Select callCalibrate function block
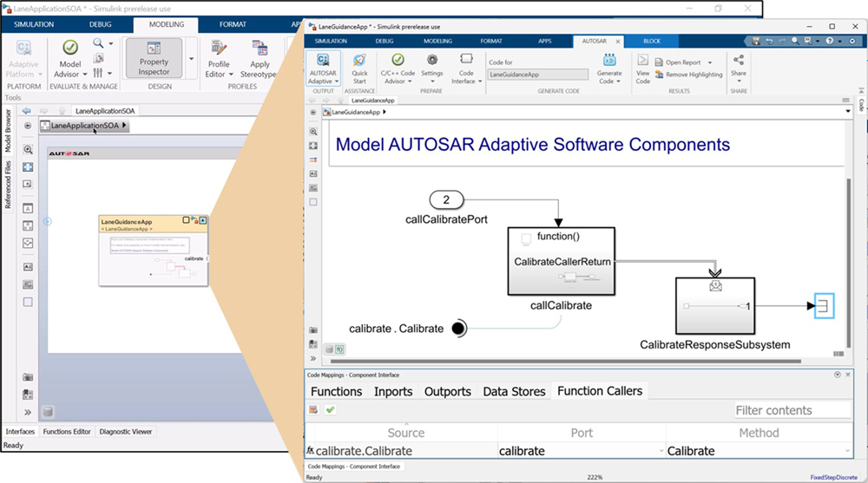The width and height of the screenshot is (868, 483). pyautogui.click(x=561, y=261)
